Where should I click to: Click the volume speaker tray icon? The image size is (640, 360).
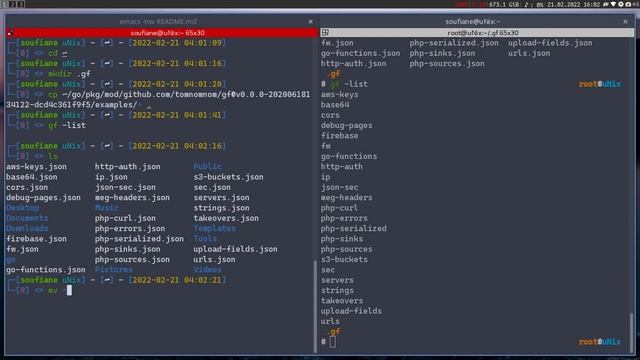[x=637, y=4]
